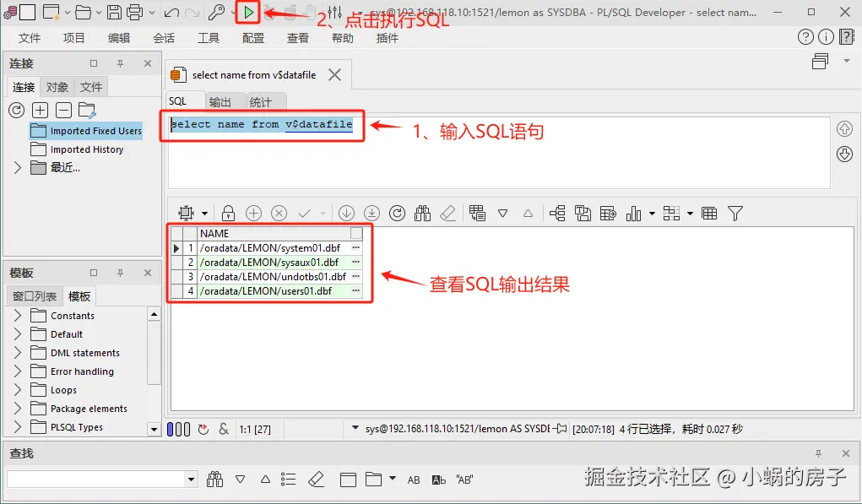Switch to the 输出 tab

tap(220, 102)
